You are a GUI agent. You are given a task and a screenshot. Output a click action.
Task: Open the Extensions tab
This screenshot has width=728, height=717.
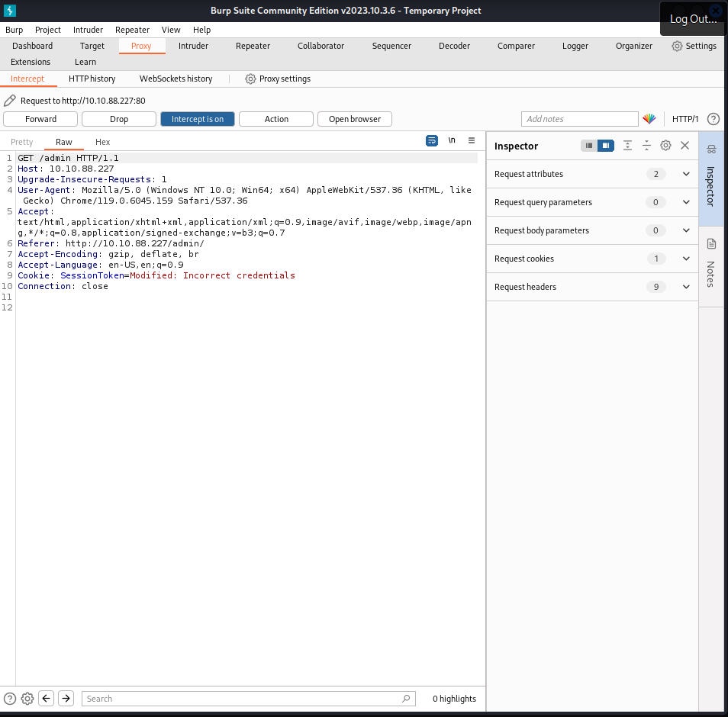tap(31, 62)
